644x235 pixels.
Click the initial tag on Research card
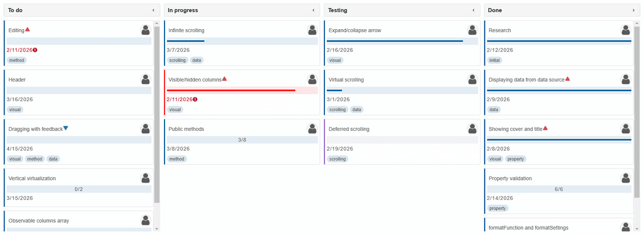click(495, 60)
